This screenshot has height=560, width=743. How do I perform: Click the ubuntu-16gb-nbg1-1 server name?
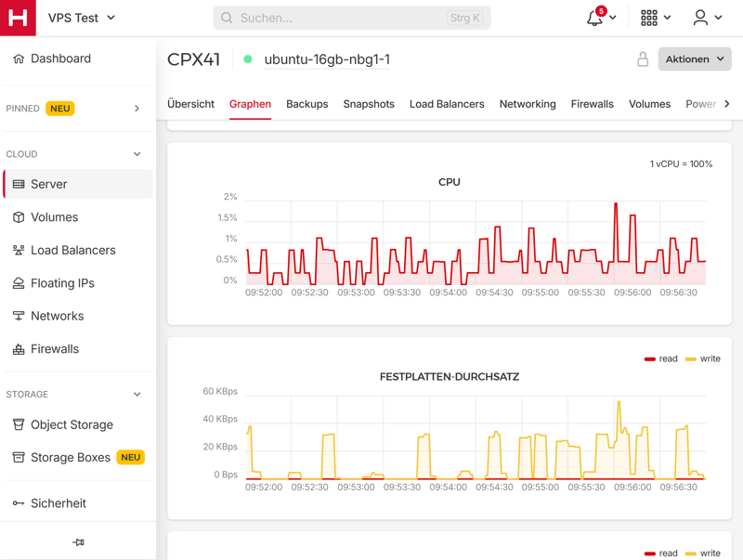tap(327, 59)
